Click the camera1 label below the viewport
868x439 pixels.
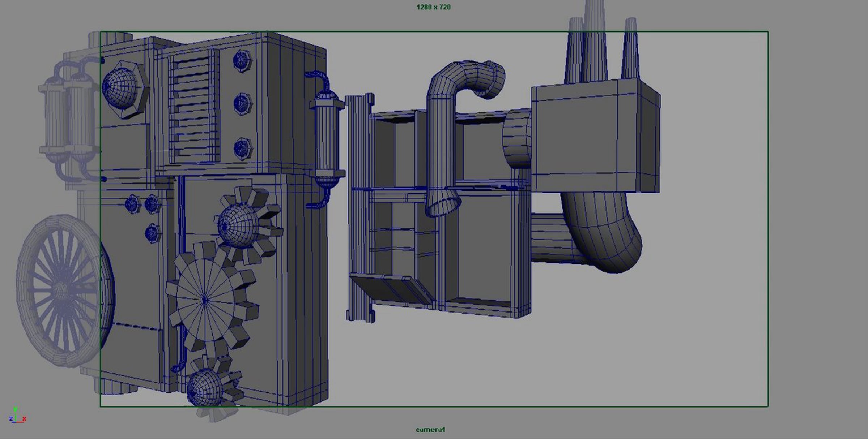point(430,430)
